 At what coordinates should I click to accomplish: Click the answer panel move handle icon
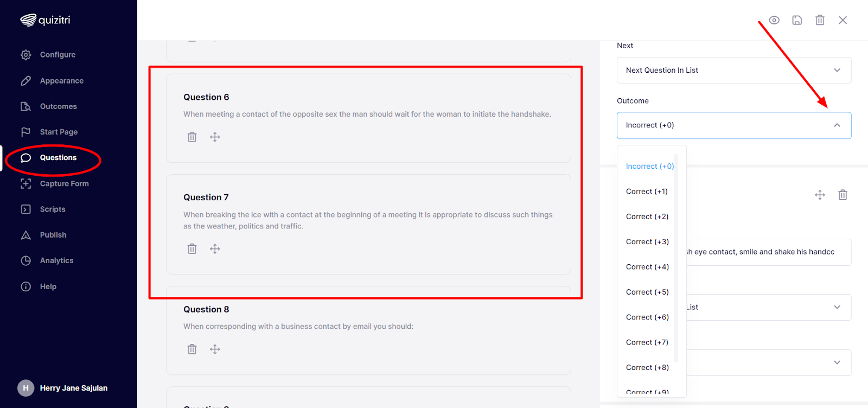pyautogui.click(x=820, y=195)
